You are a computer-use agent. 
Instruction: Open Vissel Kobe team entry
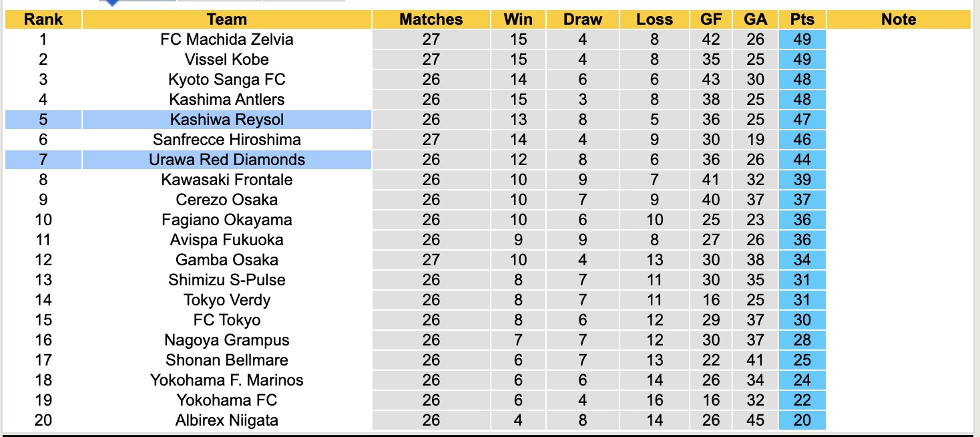pyautogui.click(x=227, y=59)
